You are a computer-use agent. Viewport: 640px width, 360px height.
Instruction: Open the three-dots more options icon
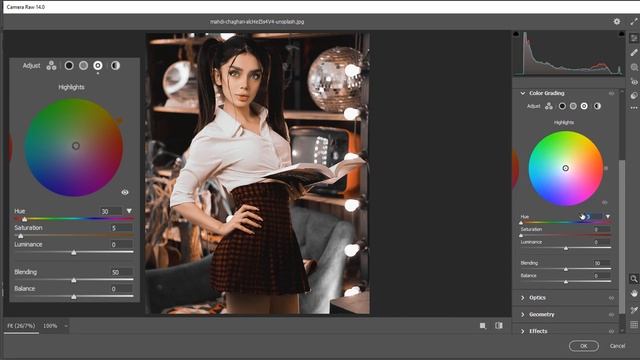[633, 108]
